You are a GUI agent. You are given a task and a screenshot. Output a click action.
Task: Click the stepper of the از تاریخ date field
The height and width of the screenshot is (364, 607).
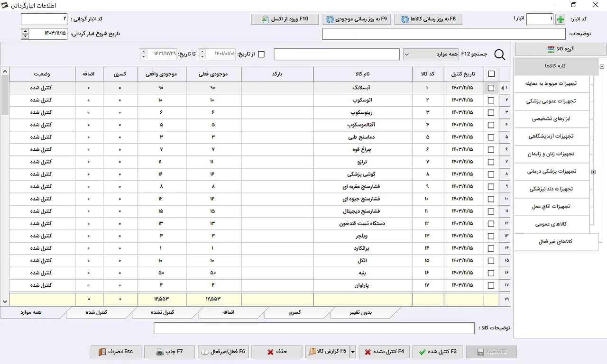pos(202,55)
